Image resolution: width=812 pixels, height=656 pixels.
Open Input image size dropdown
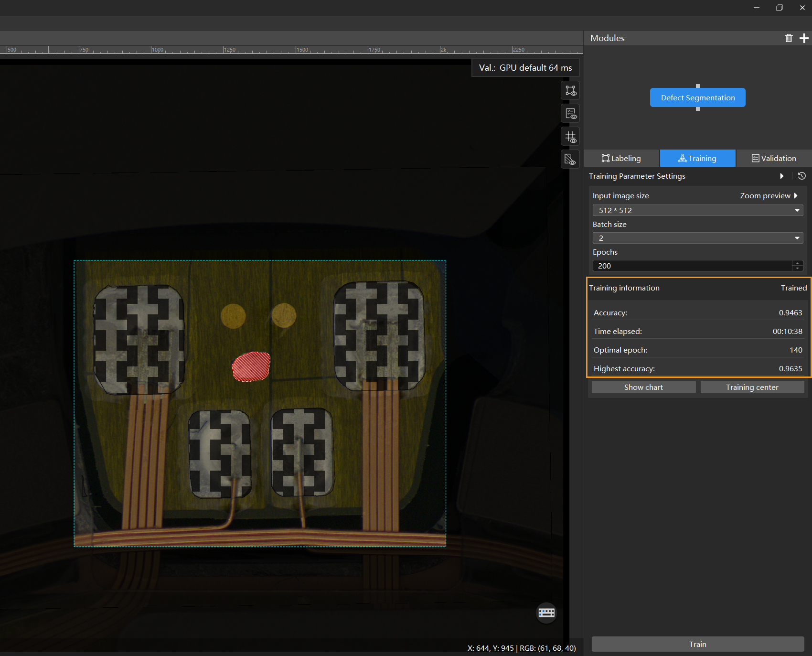click(x=698, y=210)
